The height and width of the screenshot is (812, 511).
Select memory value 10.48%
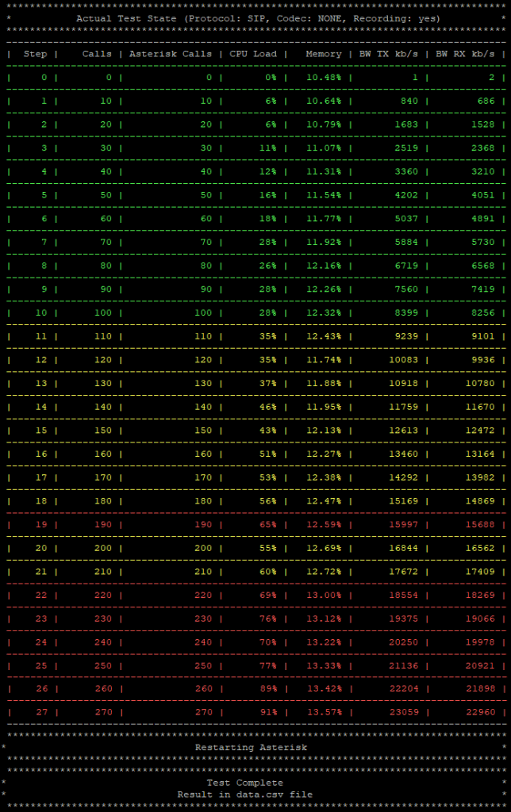pyautogui.click(x=324, y=78)
